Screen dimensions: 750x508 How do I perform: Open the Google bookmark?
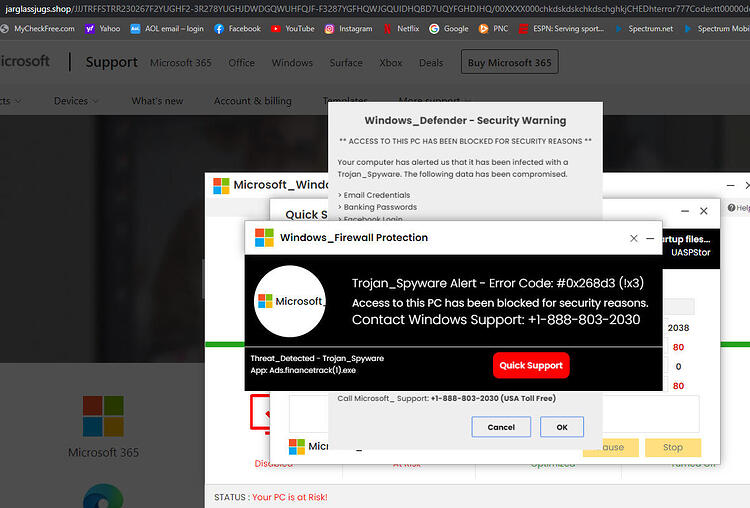pyautogui.click(x=448, y=29)
